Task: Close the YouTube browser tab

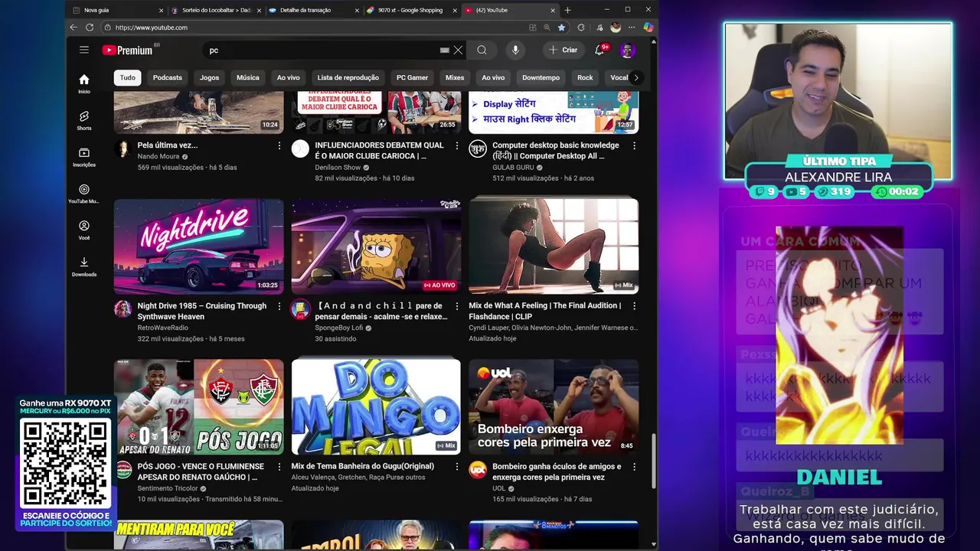Action: [x=553, y=10]
